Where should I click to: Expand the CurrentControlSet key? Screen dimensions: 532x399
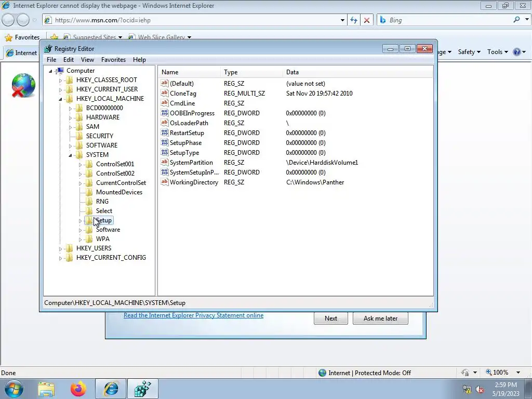(x=80, y=183)
